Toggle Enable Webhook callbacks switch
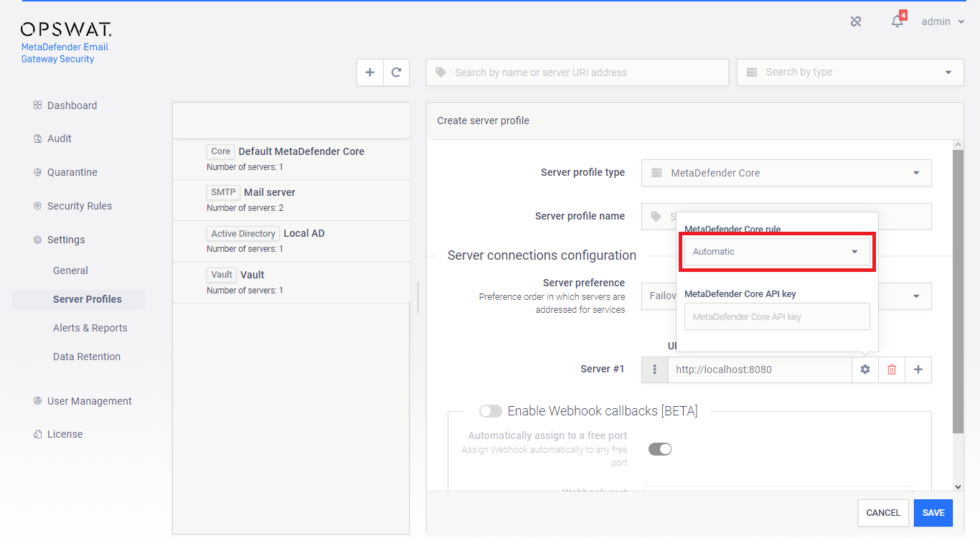The image size is (980, 551). coord(491,411)
